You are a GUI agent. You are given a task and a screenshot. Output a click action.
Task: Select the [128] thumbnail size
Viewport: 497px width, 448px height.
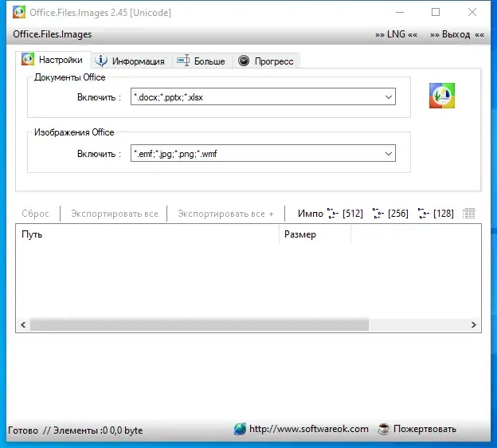click(x=436, y=214)
